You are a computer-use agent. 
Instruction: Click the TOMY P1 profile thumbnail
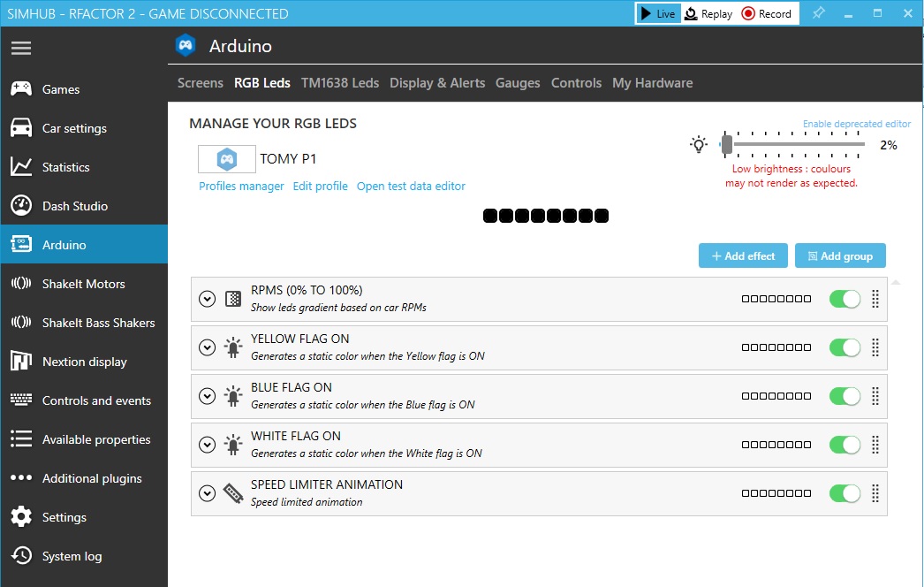[227, 159]
